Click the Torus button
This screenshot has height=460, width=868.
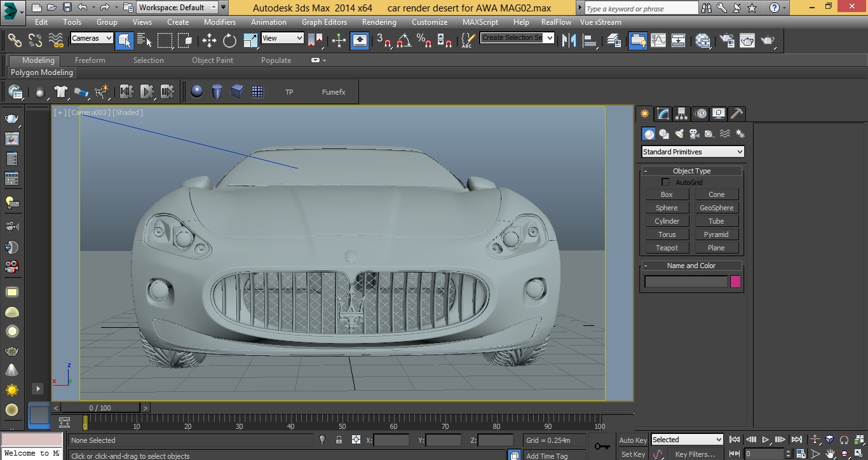tap(667, 234)
